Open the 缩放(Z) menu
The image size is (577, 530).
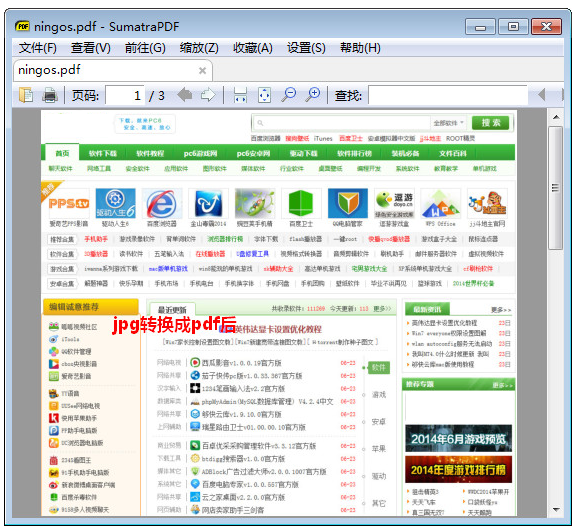[199, 48]
